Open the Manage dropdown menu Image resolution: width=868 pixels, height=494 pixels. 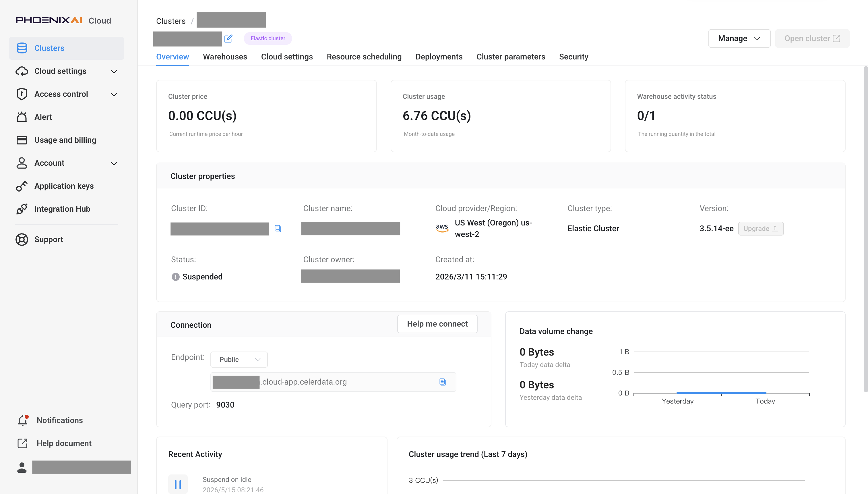(739, 38)
